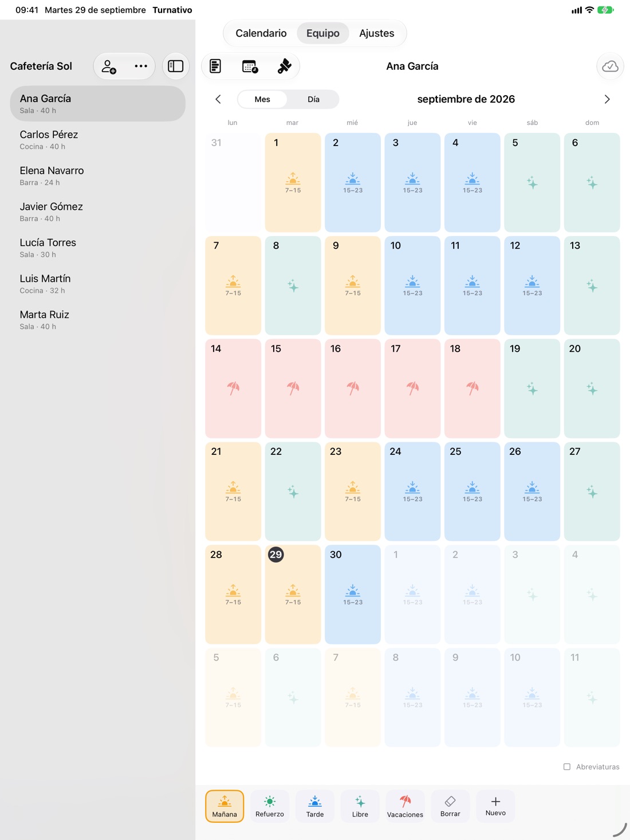Open the notes document icon
The image size is (630, 840).
tap(215, 66)
